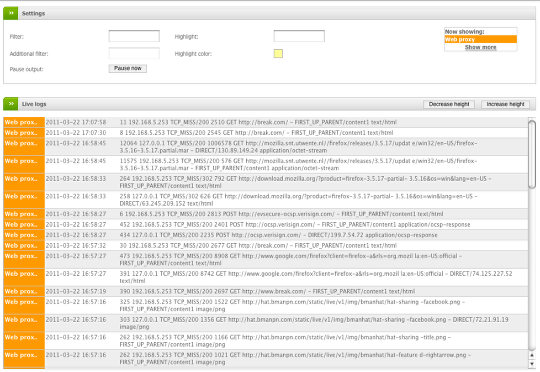Click the Additional filter input field
This screenshot has width=540, height=372.
(134, 53)
